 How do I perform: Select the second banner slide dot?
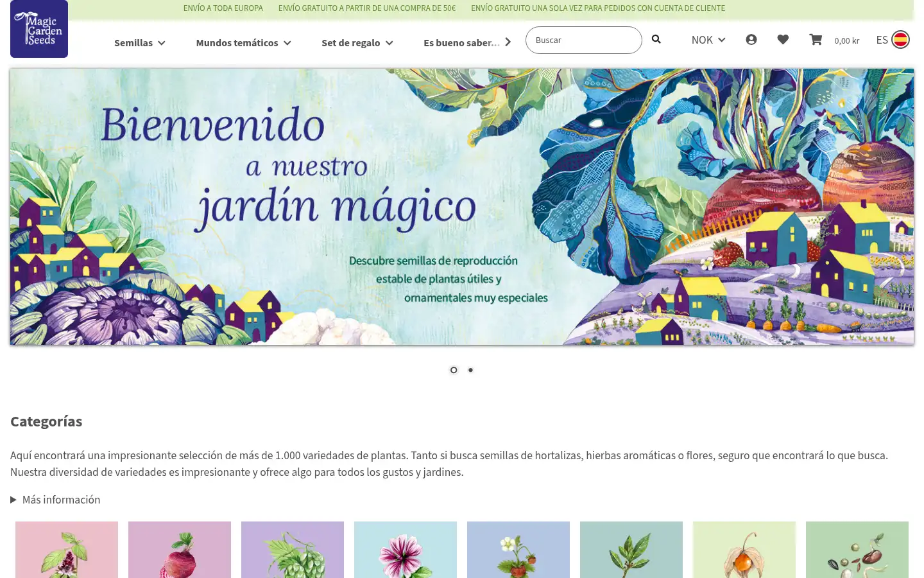click(x=470, y=370)
